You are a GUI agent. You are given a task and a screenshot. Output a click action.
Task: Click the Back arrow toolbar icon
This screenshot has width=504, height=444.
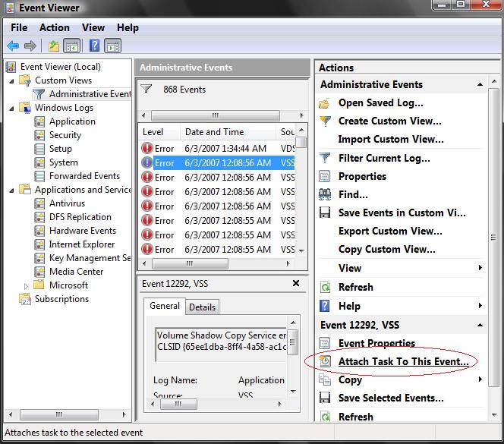pos(13,46)
